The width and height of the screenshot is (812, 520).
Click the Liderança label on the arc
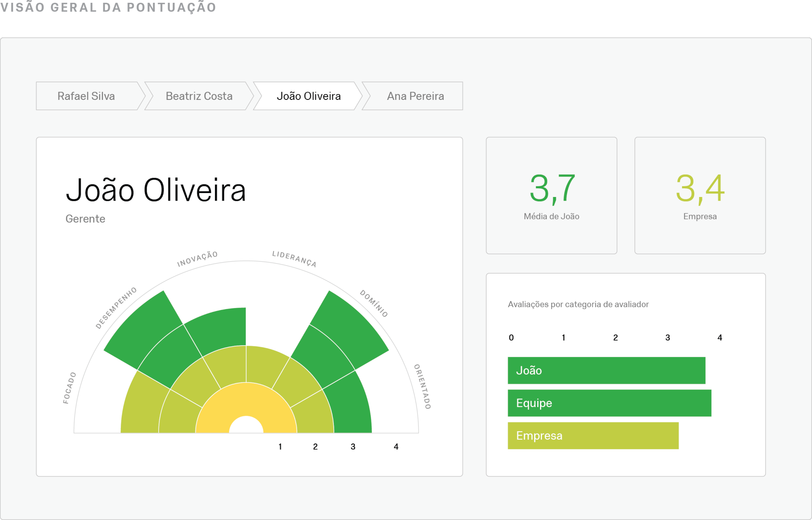(x=294, y=258)
